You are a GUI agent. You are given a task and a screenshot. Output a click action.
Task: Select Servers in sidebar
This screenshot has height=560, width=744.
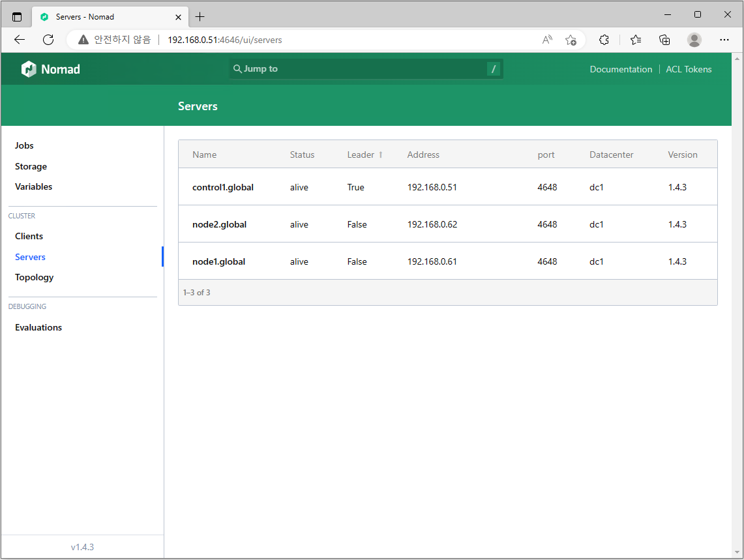pos(31,258)
